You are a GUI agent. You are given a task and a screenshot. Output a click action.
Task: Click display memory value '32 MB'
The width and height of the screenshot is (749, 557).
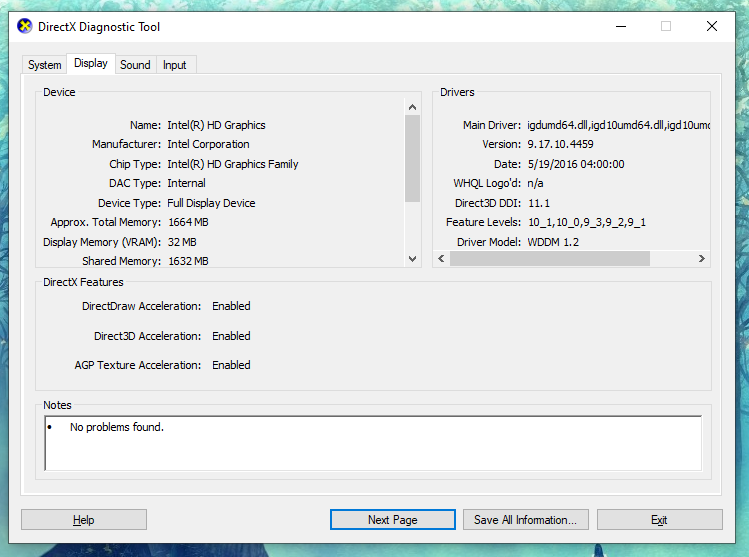click(182, 242)
